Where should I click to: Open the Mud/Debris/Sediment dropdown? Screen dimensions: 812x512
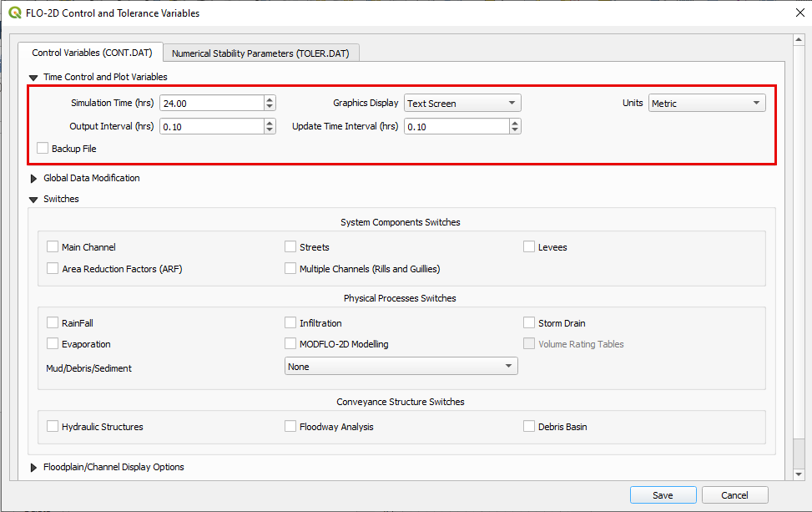(401, 367)
